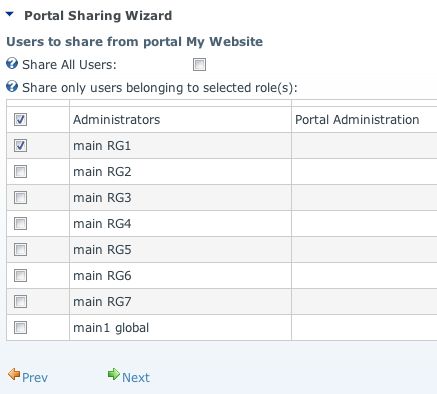Image resolution: width=437 pixels, height=394 pixels.
Task: Check the main RG7 role checkbox
Action: tap(20, 302)
